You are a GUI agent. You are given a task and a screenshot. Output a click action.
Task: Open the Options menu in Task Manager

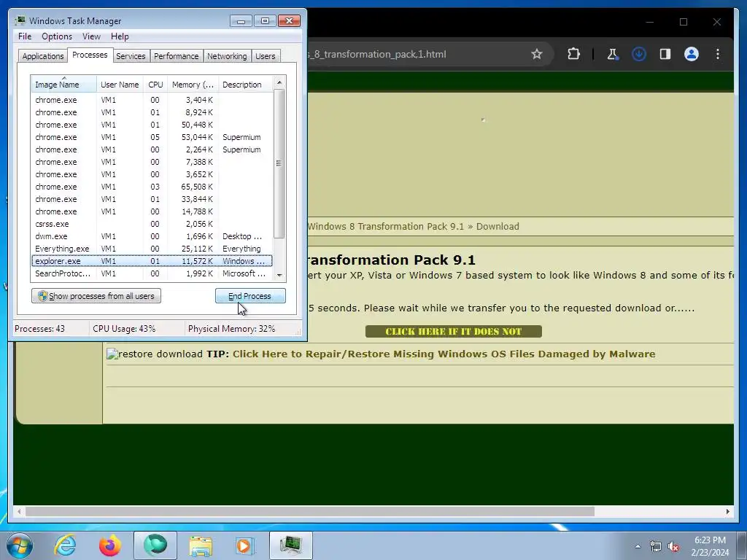(x=57, y=36)
